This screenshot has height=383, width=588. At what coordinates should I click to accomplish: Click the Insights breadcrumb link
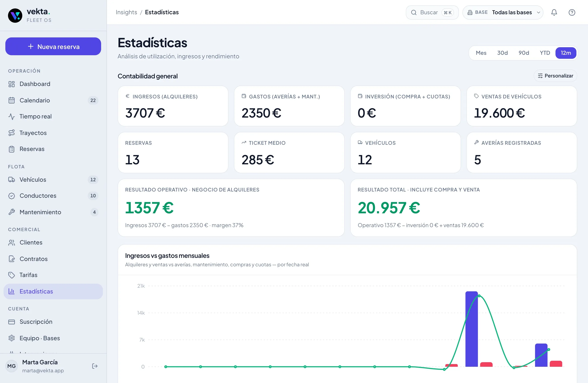tap(126, 12)
